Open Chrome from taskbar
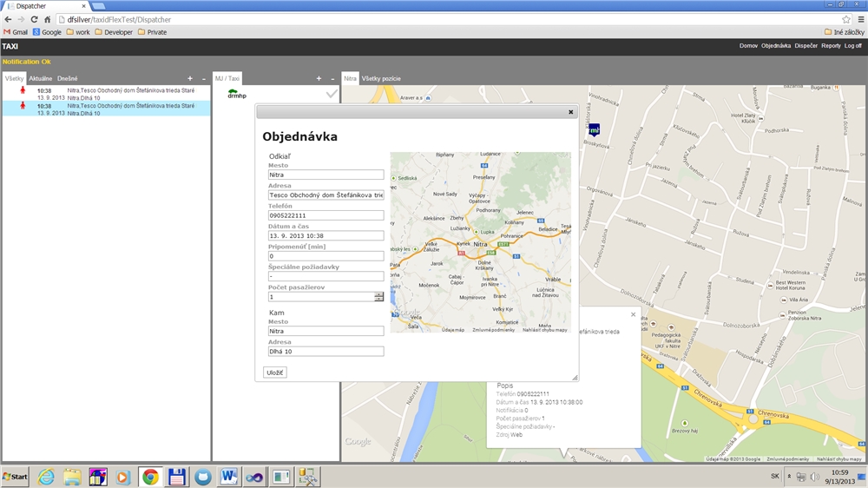 [x=150, y=477]
